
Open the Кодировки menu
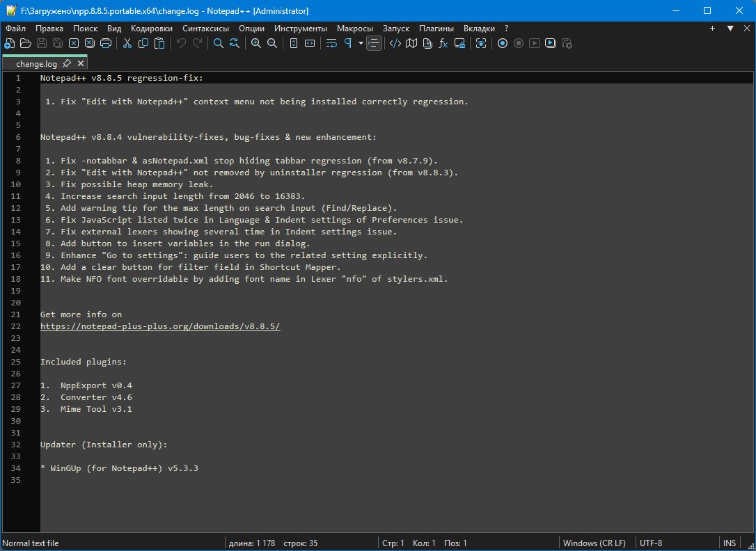tap(151, 29)
